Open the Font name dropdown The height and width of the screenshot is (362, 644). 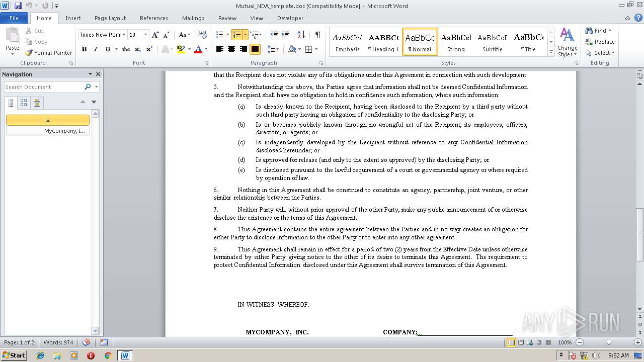pyautogui.click(x=124, y=35)
